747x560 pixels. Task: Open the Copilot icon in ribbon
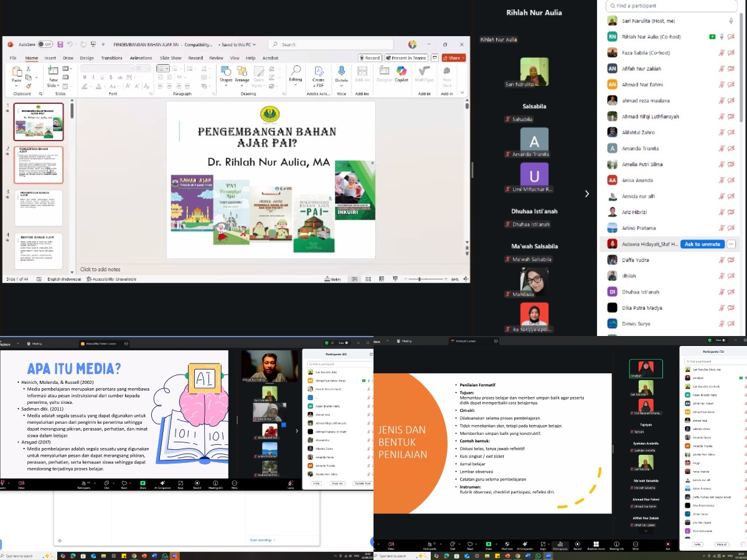click(x=402, y=72)
